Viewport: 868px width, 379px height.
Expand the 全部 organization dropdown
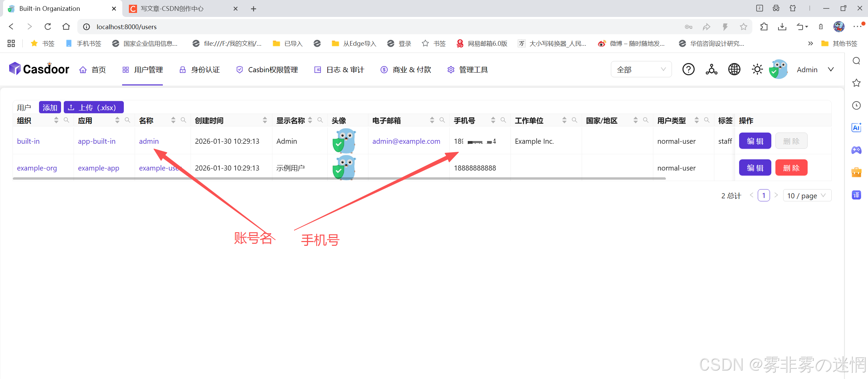[641, 69]
